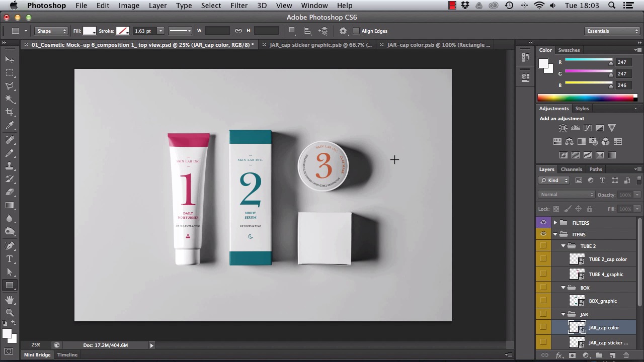Image resolution: width=644 pixels, height=362 pixels.
Task: Open the Shape tool mode dropdown
Action: (51, 31)
